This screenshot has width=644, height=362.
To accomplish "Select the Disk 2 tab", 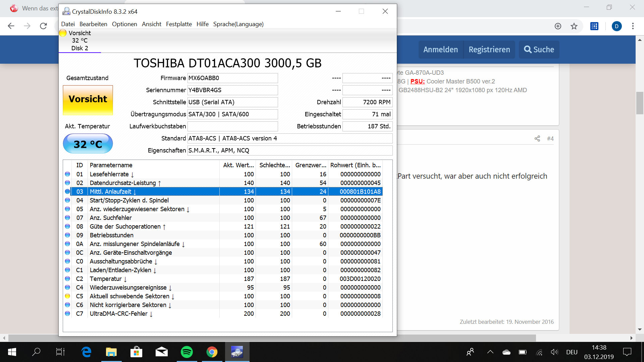I will tap(79, 48).
